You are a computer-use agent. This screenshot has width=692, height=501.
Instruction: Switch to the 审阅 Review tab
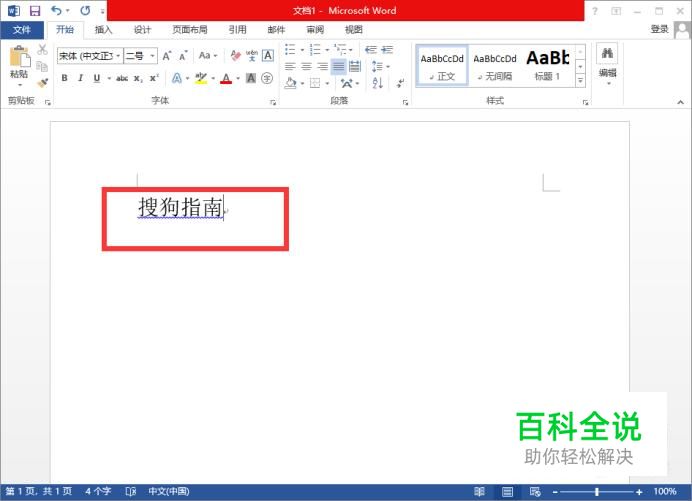click(x=315, y=30)
